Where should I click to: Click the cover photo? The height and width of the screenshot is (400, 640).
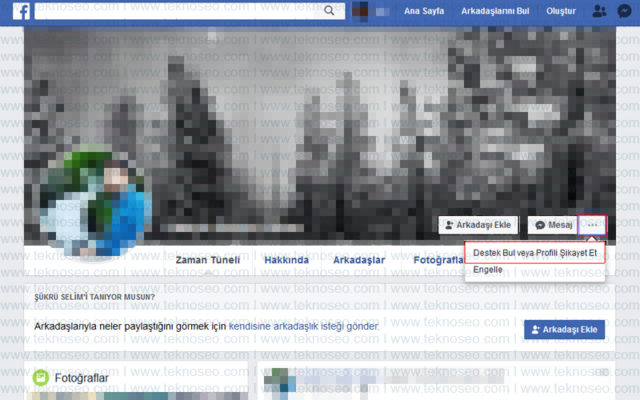tap(320, 135)
